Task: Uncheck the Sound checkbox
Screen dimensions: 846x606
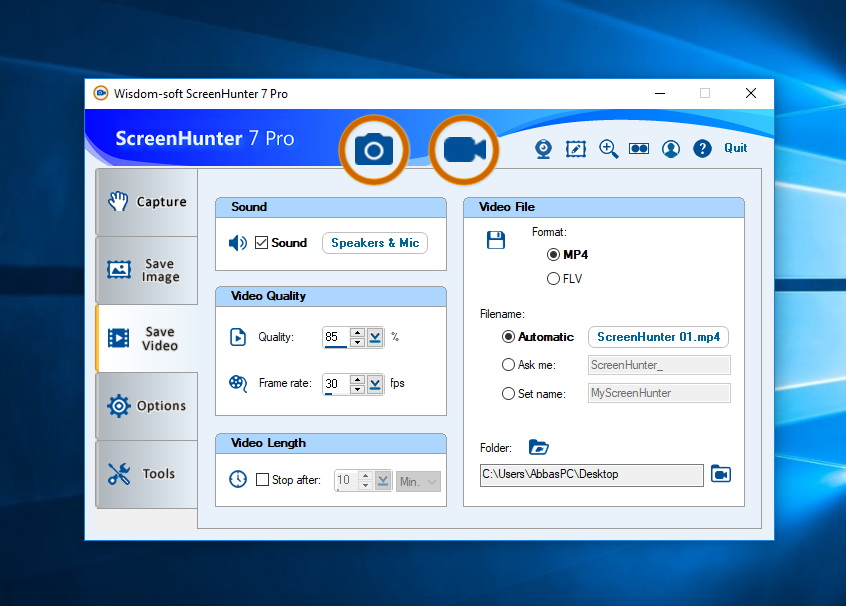Action: (262, 243)
